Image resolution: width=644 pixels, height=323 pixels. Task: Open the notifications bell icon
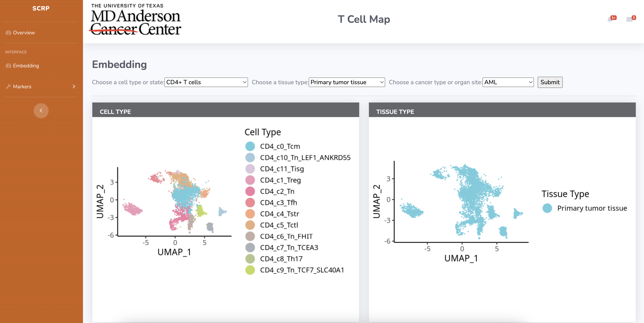pos(610,19)
